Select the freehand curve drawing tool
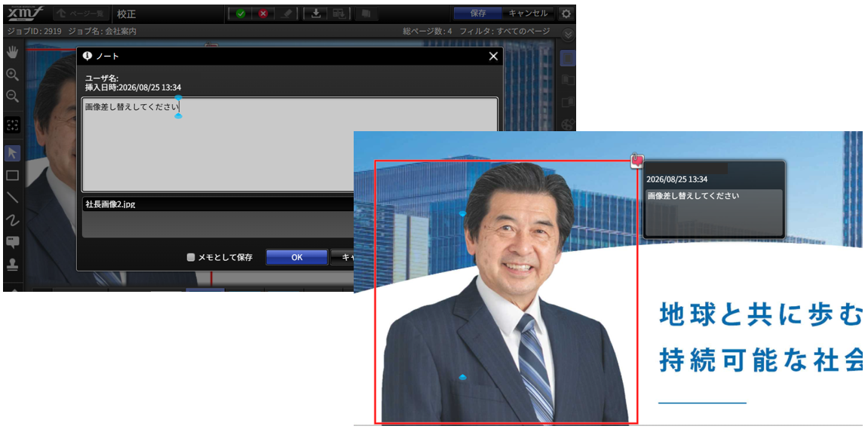 (12, 219)
